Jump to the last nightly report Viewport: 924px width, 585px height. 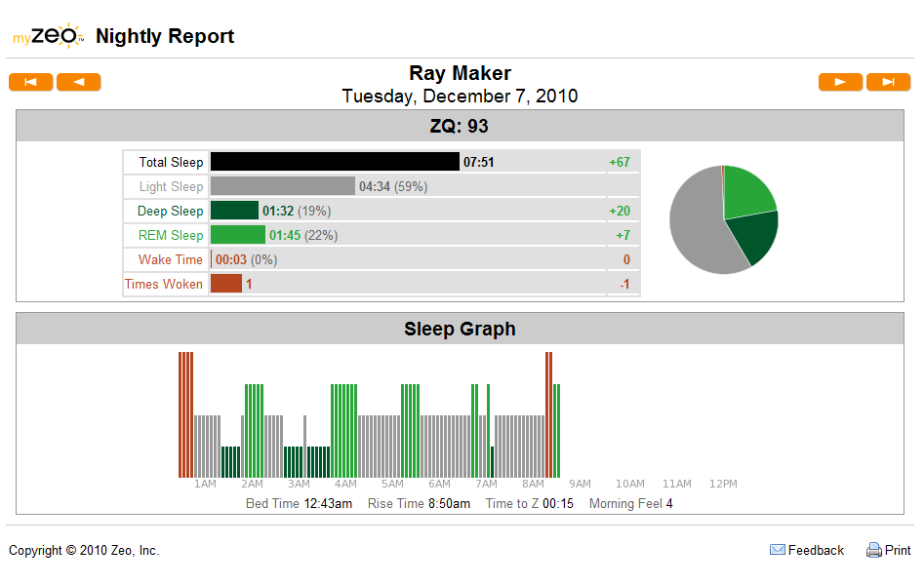pos(888,82)
